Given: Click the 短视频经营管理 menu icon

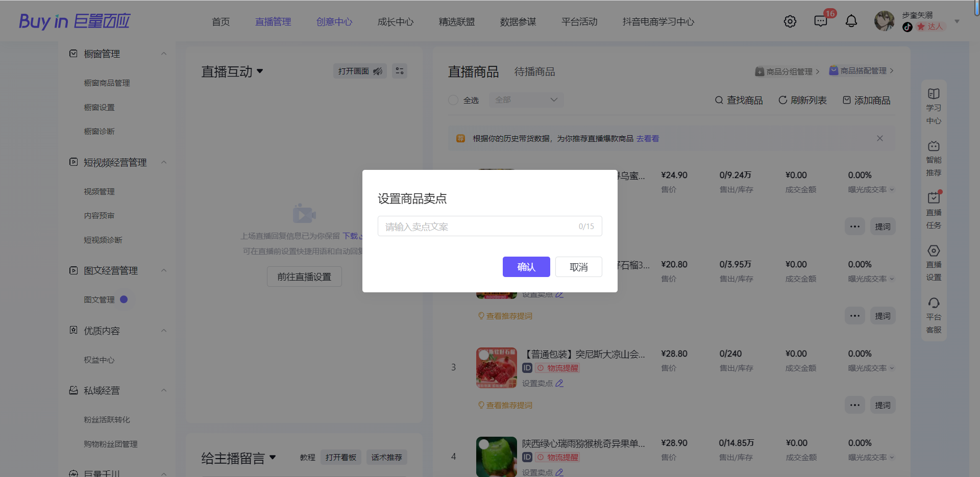Looking at the screenshot, I should [73, 162].
